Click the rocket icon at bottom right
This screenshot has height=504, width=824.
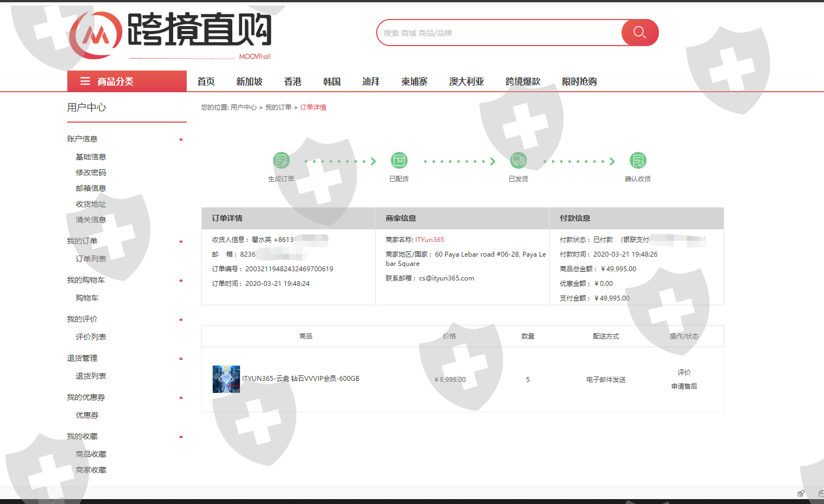pyautogui.click(x=801, y=493)
